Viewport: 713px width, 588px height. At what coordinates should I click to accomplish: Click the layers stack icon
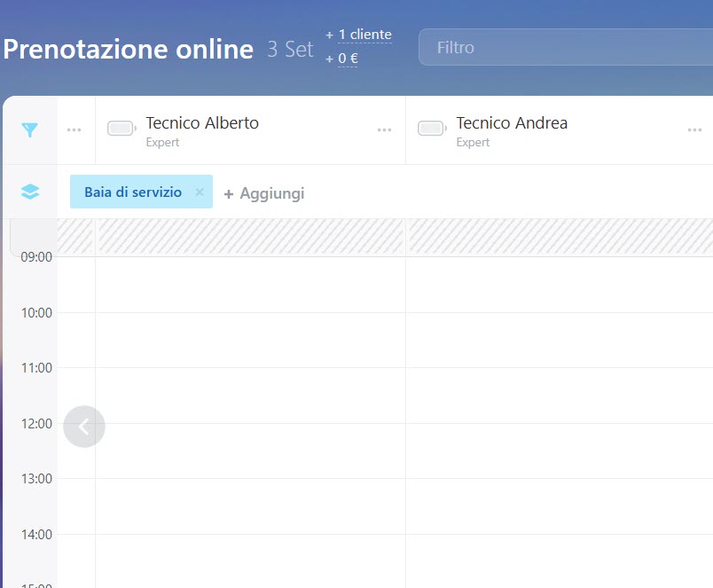tap(30, 192)
